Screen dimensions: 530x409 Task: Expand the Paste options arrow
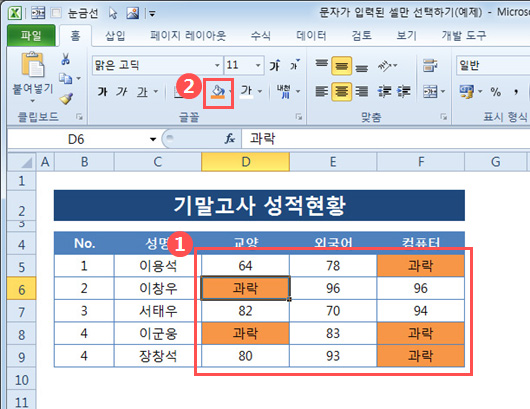[32, 101]
